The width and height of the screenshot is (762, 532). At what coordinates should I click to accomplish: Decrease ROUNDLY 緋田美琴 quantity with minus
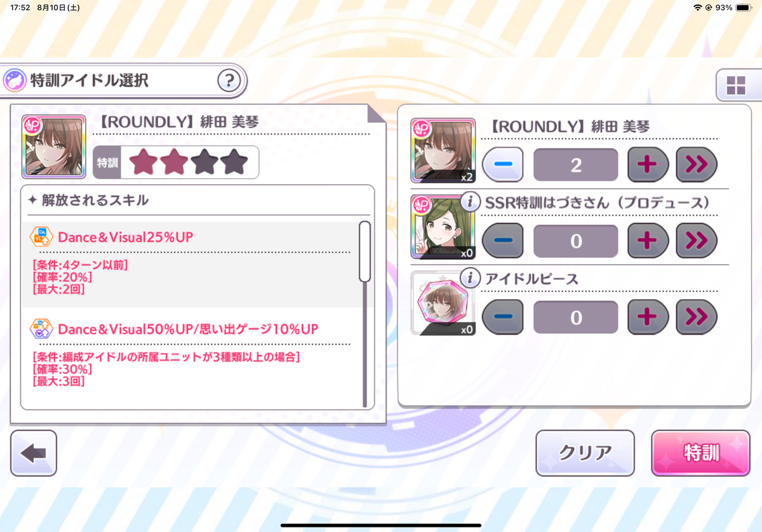(x=503, y=165)
